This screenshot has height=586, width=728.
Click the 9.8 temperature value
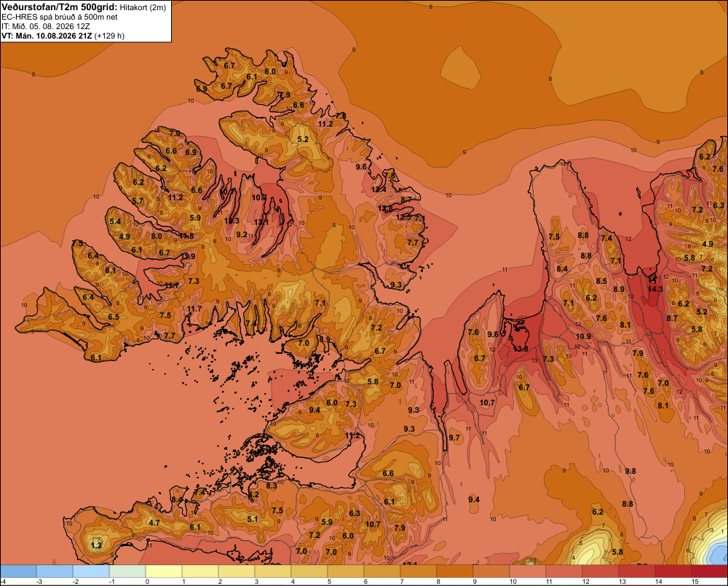pyautogui.click(x=630, y=471)
